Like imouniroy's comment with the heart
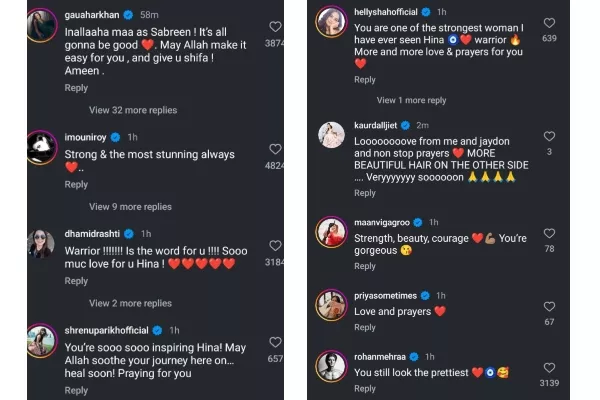The width and height of the screenshot is (600, 400). coord(274,149)
